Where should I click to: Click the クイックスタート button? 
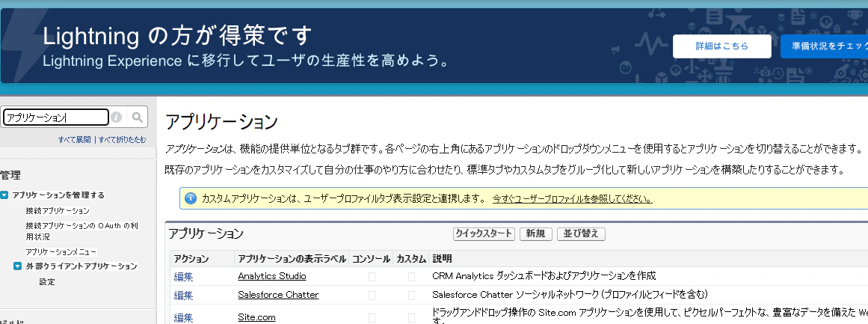point(484,233)
